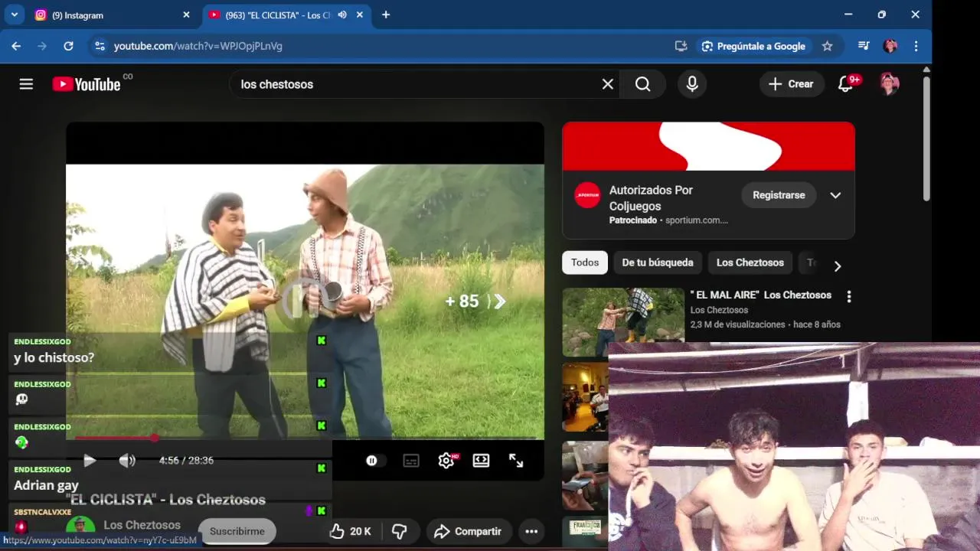Seek on the red video progress bar
Screen dimensions: 980x551
click(x=305, y=438)
